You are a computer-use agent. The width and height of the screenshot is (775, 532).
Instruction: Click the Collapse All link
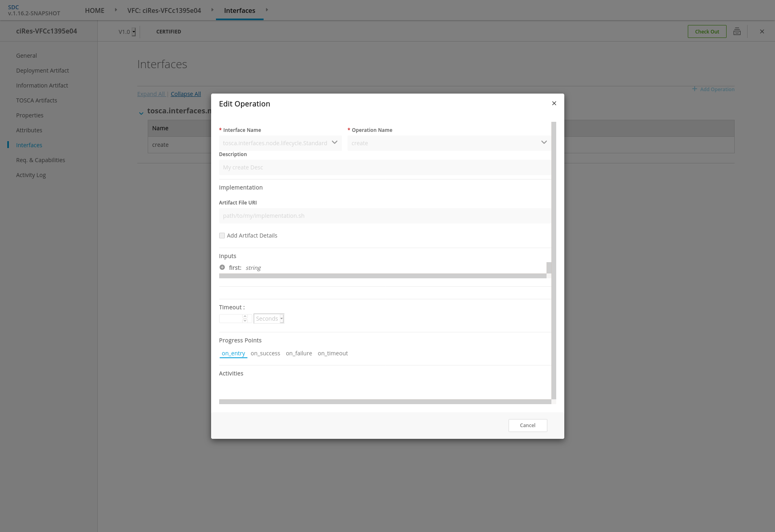pyautogui.click(x=186, y=94)
